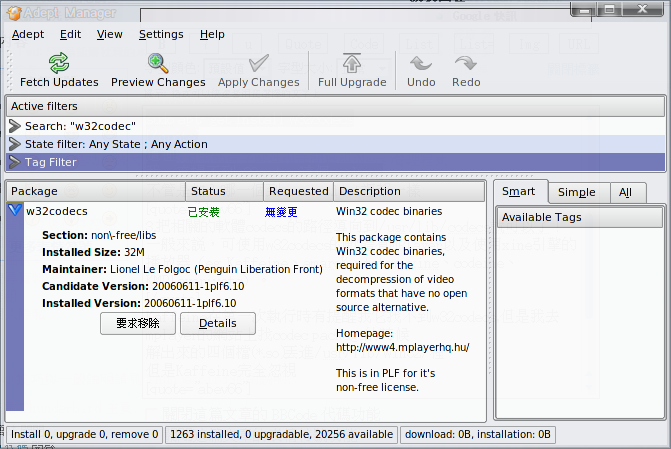Click the Redo arrow icon
This screenshot has width=671, height=449.
466,63
